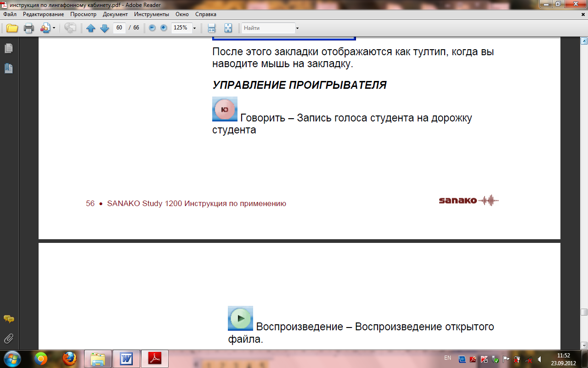
Task: Click the SANAKO logo in page footer
Action: pyautogui.click(x=469, y=201)
